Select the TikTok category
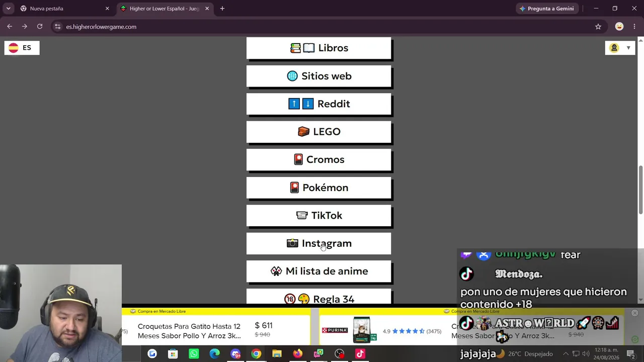This screenshot has height=362, width=644. click(319, 216)
